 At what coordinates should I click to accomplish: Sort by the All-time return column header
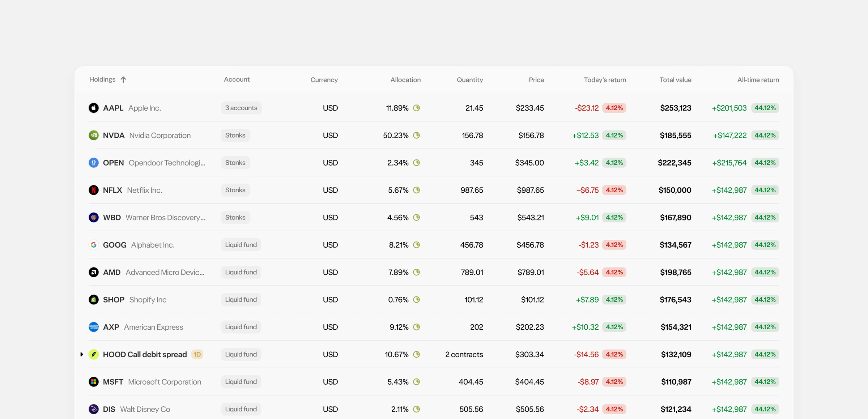(758, 80)
